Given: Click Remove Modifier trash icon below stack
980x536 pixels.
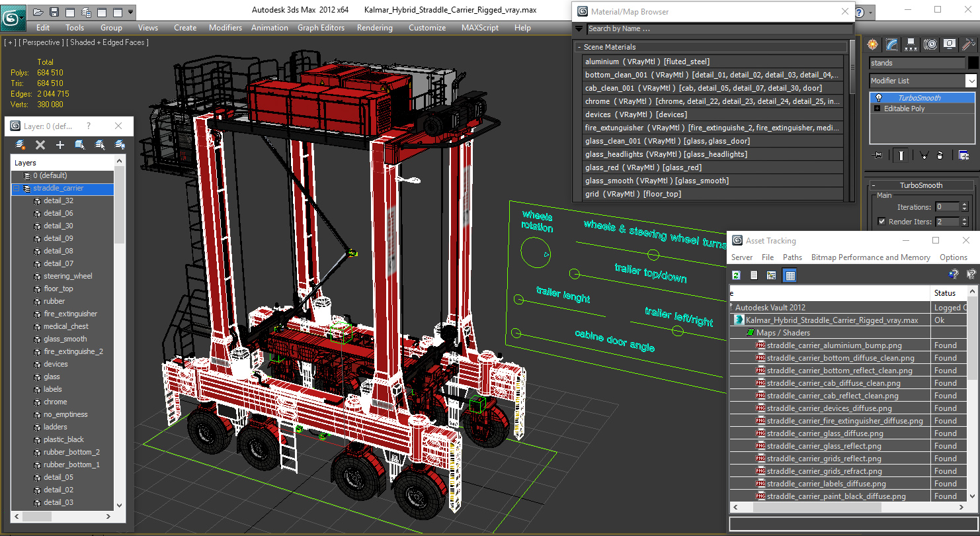Looking at the screenshot, I should pos(939,155).
